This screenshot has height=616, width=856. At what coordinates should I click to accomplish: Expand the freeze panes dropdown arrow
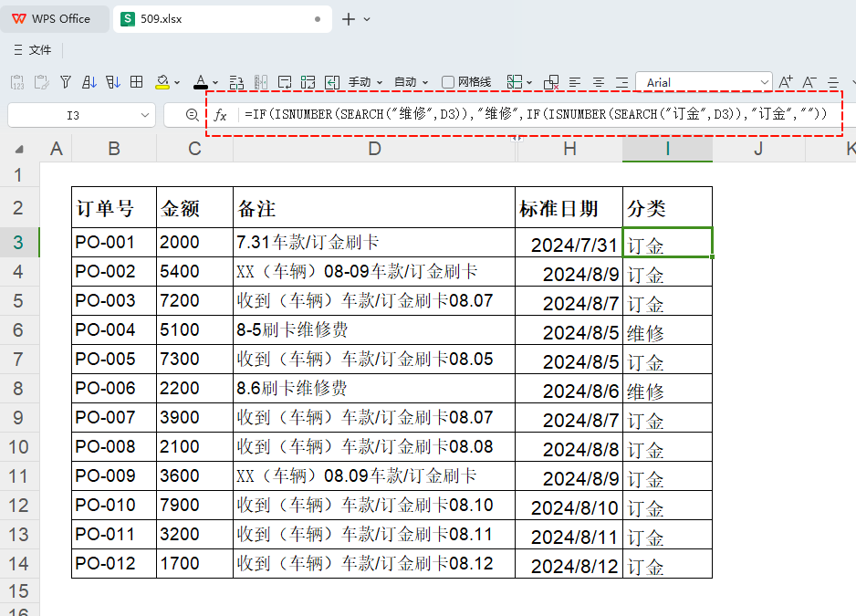[x=529, y=83]
